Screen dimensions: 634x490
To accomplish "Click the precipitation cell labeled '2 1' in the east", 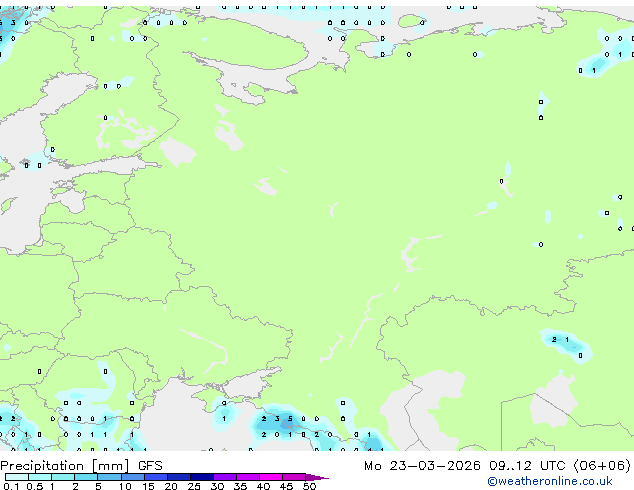I will pos(561,340).
